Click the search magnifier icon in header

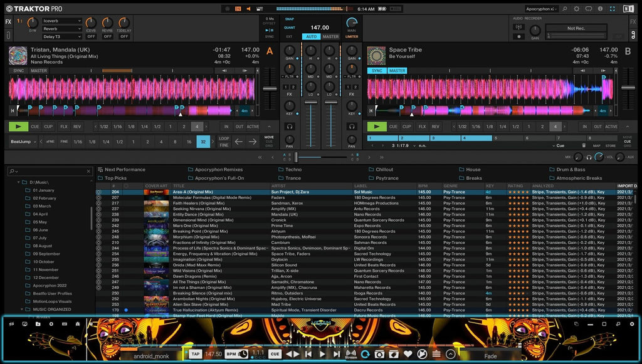pyautogui.click(x=565, y=9)
